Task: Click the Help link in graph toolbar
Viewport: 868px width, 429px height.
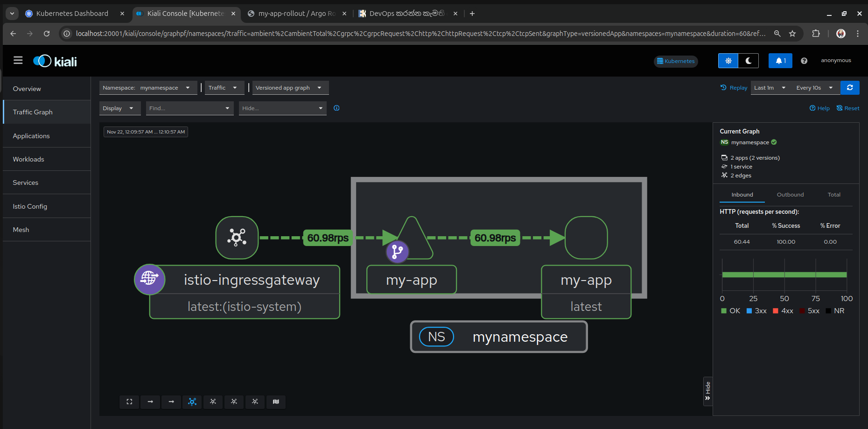Action: (x=819, y=108)
